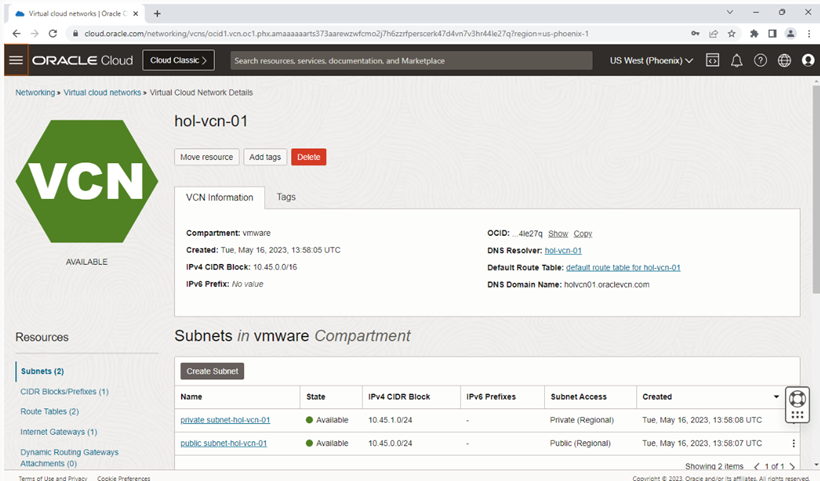Viewport: 820px width, 481px height.
Task: Reload the current browser page
Action: (53, 33)
